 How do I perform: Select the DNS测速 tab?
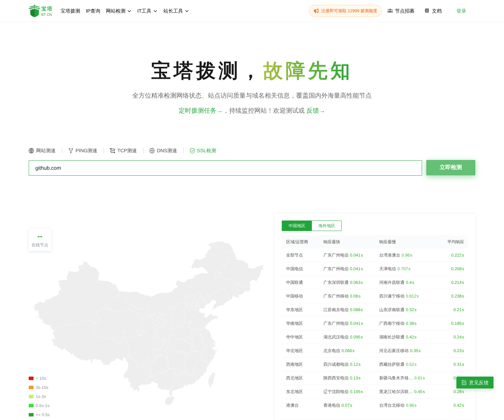click(x=163, y=150)
